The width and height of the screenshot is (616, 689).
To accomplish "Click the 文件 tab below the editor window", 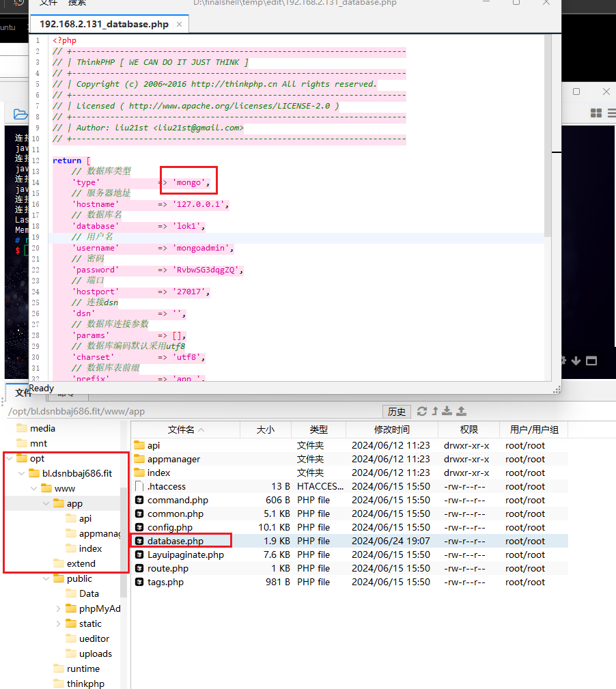I will point(22,393).
